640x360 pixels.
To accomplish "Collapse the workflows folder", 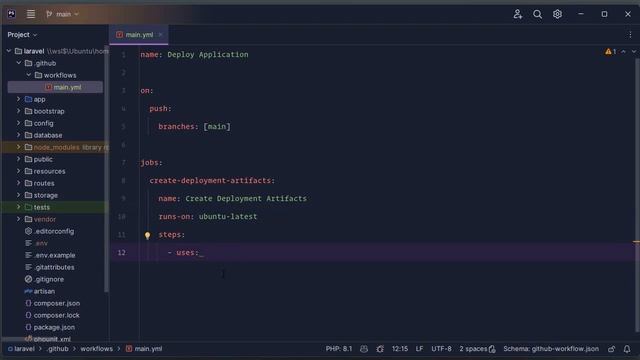I will tap(29, 75).
